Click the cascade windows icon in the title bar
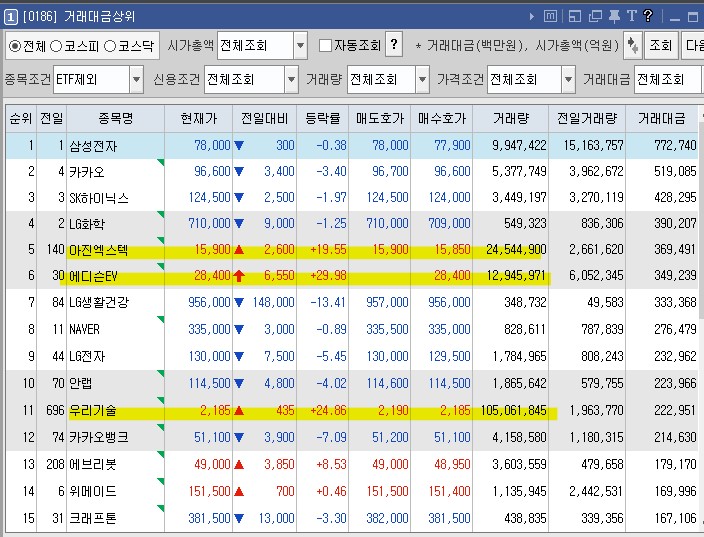The width and height of the screenshot is (704, 537). point(595,17)
